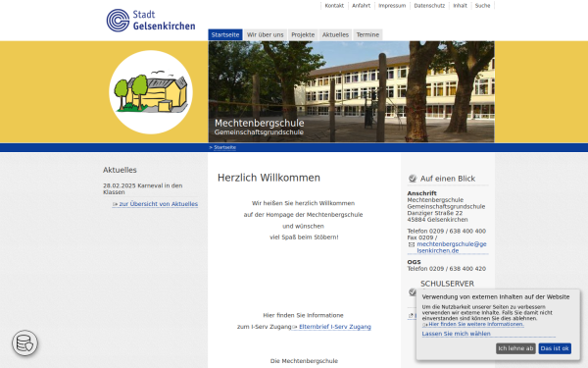
Task: Decline with Ich lehne ab button
Action: 515,348
